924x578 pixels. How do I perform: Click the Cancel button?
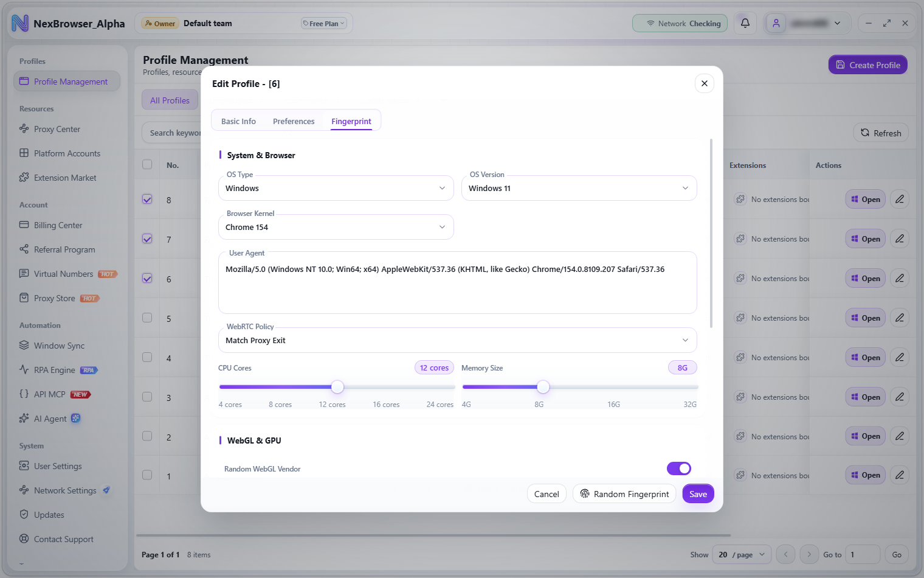tap(546, 494)
